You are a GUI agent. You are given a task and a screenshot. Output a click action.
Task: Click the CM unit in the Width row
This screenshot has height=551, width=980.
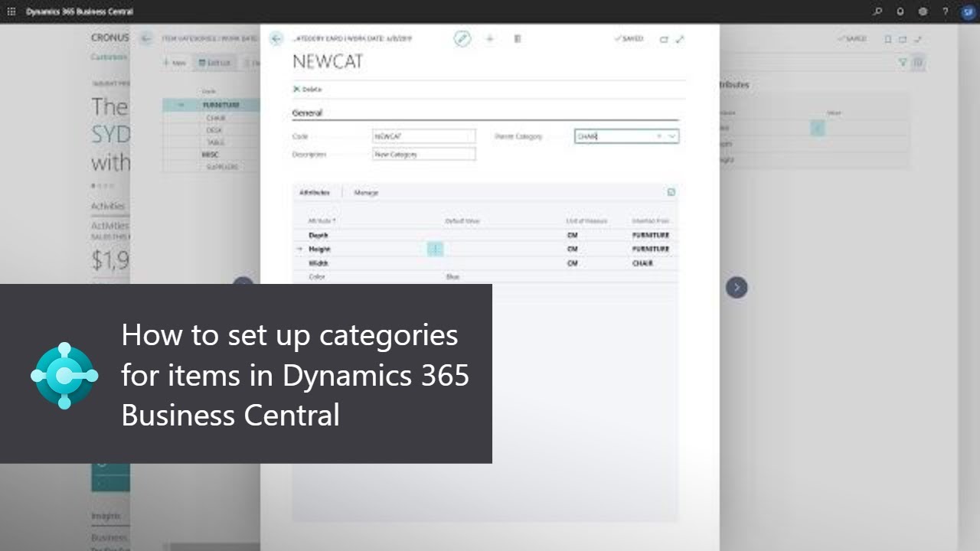572,262
